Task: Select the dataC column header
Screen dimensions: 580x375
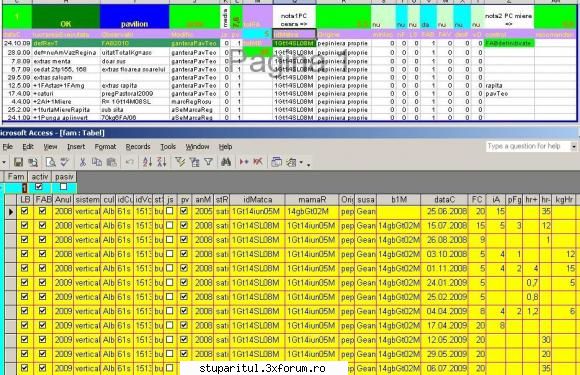Action: point(444,200)
